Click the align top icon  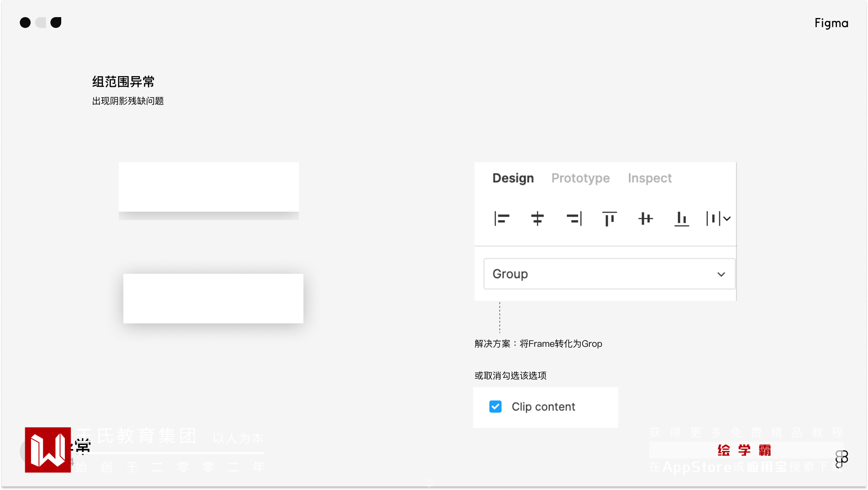click(609, 219)
